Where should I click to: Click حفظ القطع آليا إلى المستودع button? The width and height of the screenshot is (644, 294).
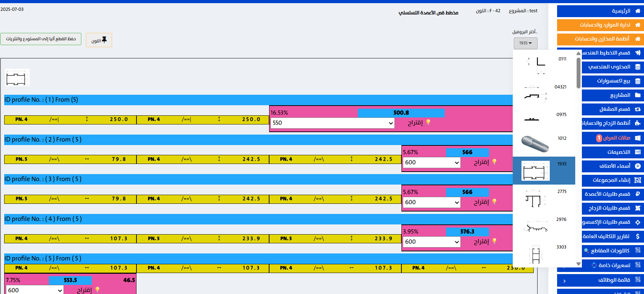pyautogui.click(x=41, y=39)
